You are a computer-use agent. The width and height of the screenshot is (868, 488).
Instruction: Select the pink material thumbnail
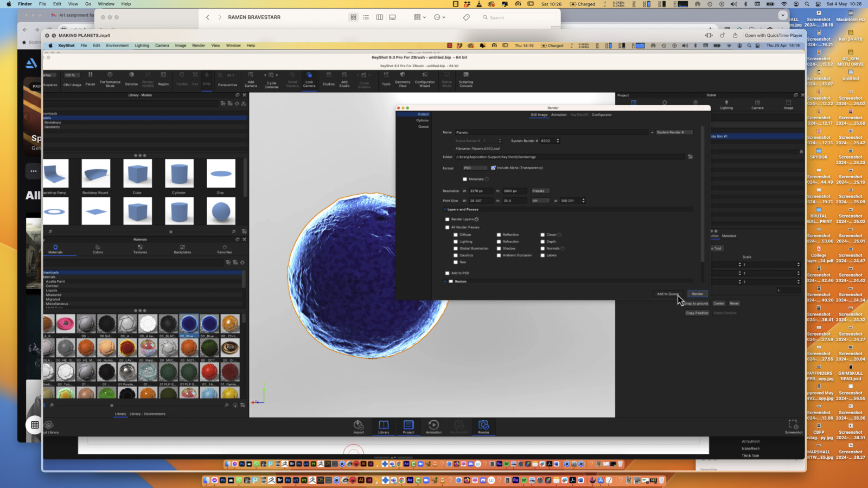tap(65, 324)
